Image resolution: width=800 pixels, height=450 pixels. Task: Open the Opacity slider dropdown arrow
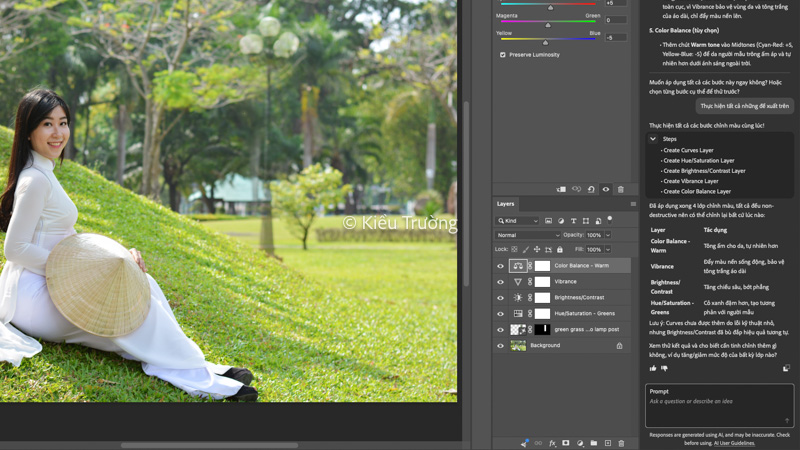click(608, 235)
